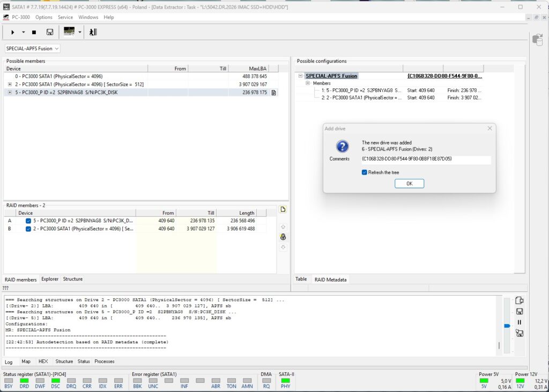Click the copy log icon right of log

coord(520,300)
